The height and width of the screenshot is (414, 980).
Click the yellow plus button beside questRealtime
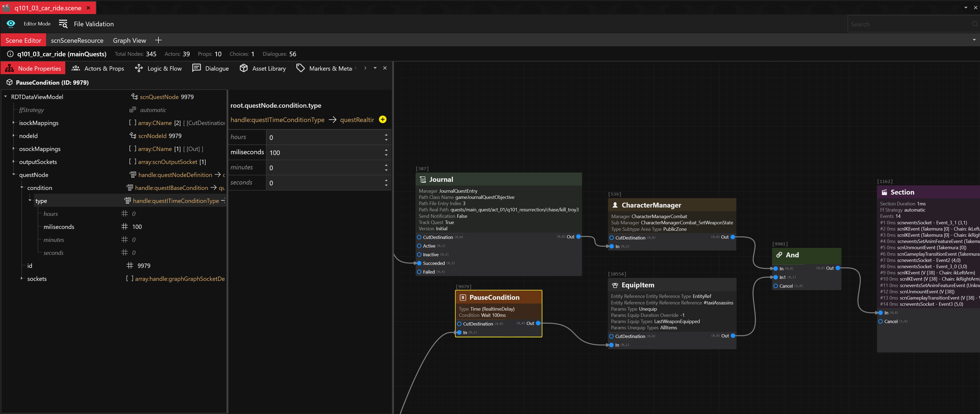pos(383,120)
